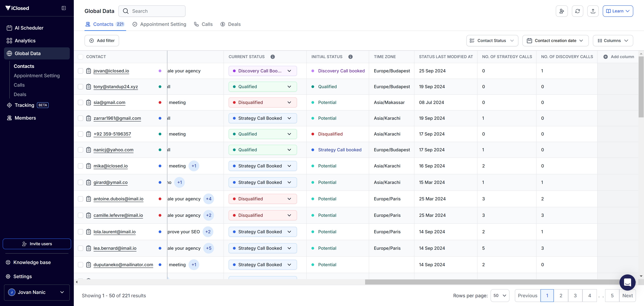644x306 pixels.
Task: Collapse the sidebar with the panel icon
Action: coord(64,8)
